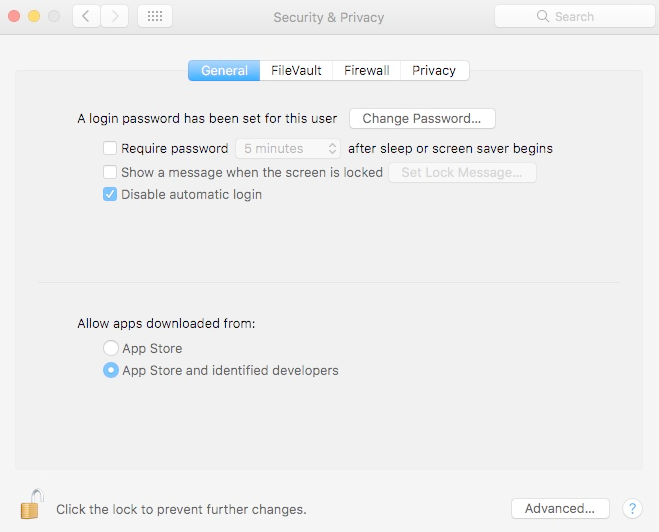Click into the Search field
The width and height of the screenshot is (659, 532).
coord(575,16)
